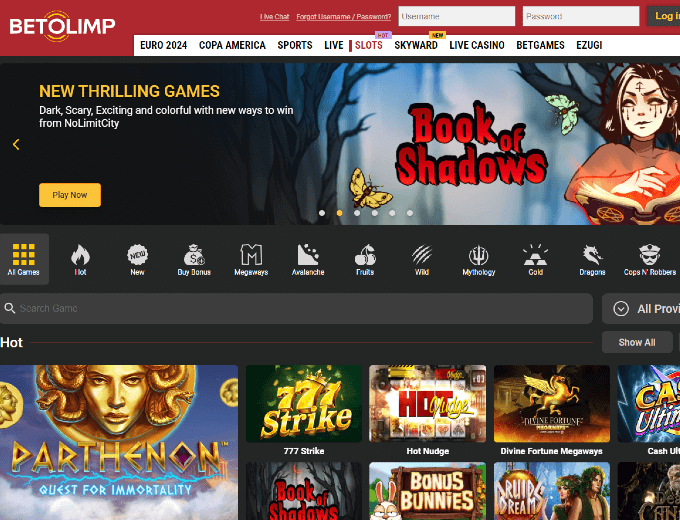Click Show All for Hot games
The height and width of the screenshot is (520, 680).
637,342
